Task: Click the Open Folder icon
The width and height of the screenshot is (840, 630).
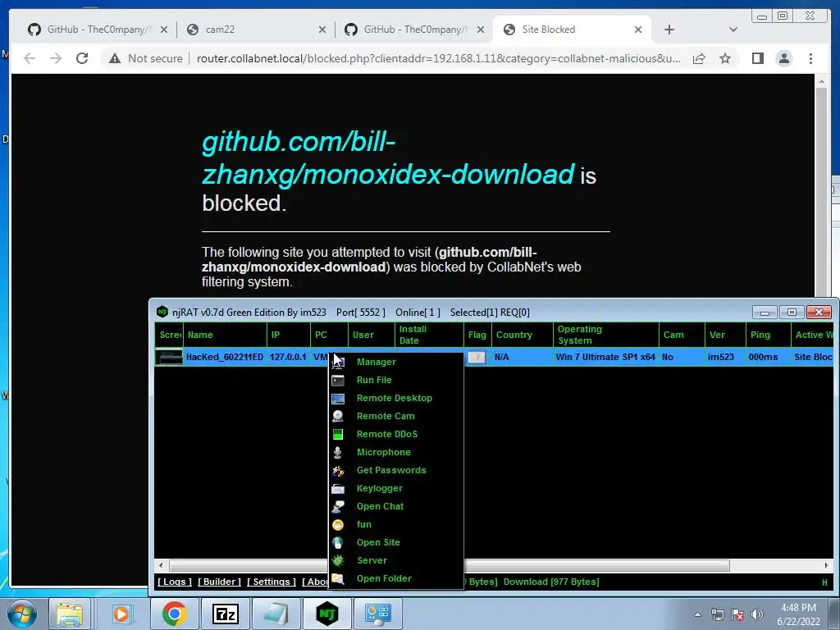Action: pos(338,578)
